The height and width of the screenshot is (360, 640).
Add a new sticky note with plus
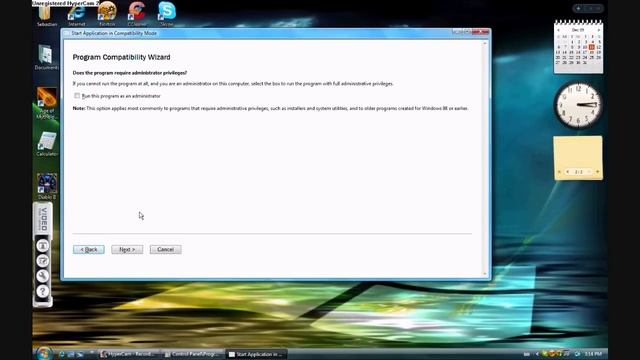pos(597,172)
